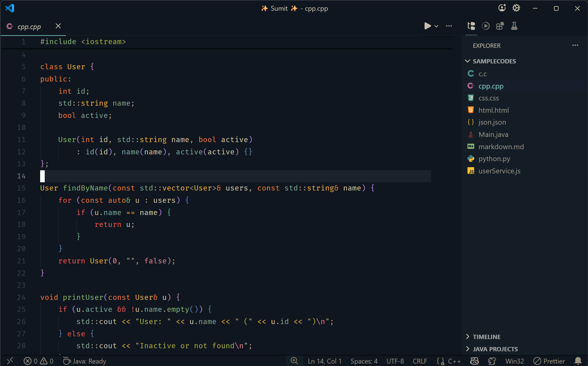Click the cpp.cpp editor tab
Viewport: 588px width, 366px height.
point(29,26)
